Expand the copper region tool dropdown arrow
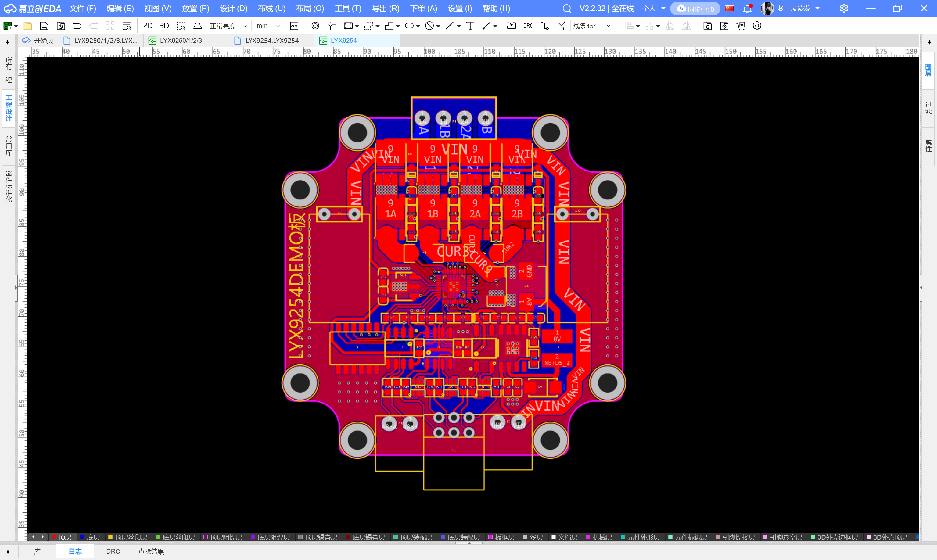This screenshot has width=937, height=560. pyautogui.click(x=357, y=26)
